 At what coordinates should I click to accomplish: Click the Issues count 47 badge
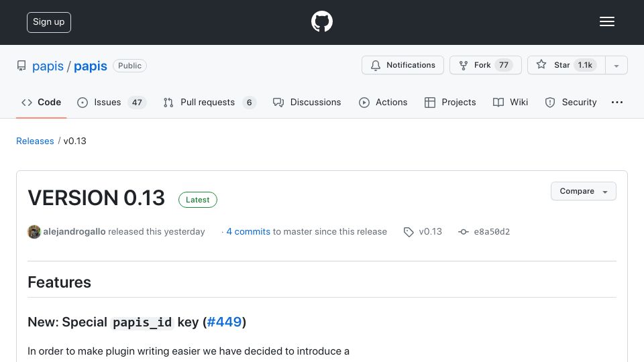tap(137, 102)
